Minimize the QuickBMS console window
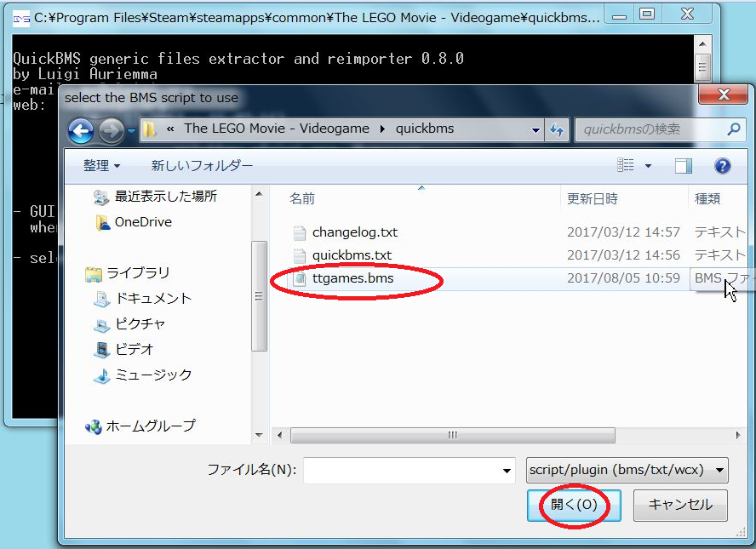The height and width of the screenshot is (549, 756). [x=619, y=16]
